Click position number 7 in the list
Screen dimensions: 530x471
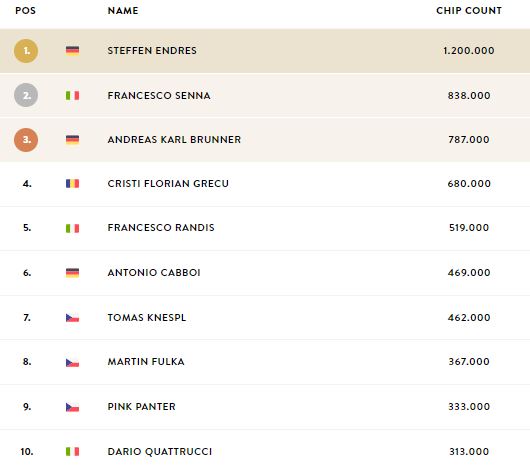click(27, 318)
